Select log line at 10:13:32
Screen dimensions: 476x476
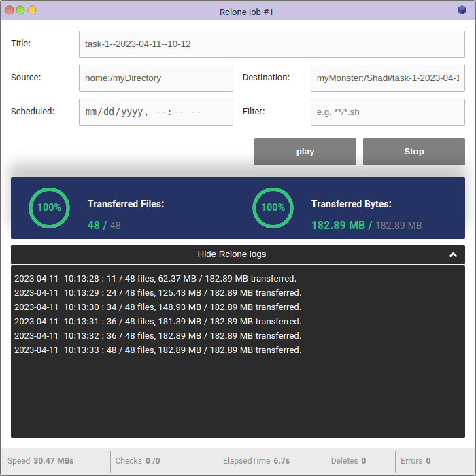coord(158,335)
